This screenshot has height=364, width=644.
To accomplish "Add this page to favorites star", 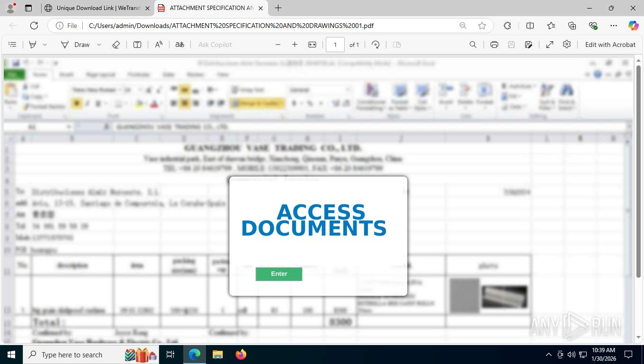I will click(482, 26).
